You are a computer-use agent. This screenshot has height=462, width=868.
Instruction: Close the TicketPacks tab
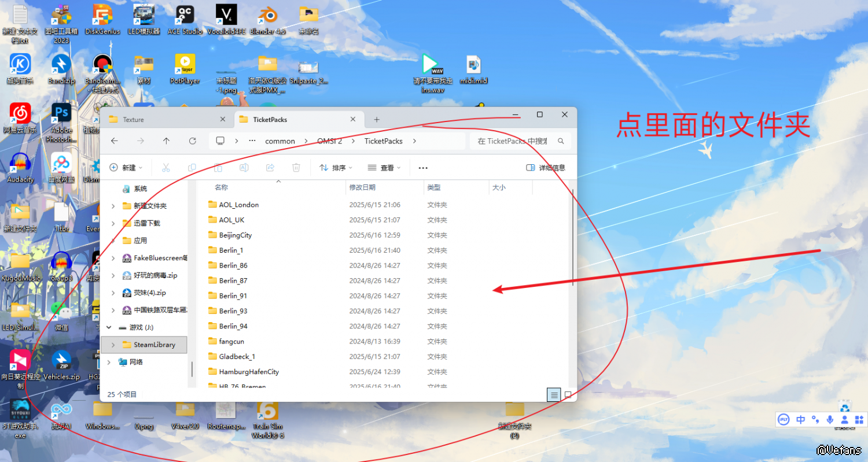[353, 120]
